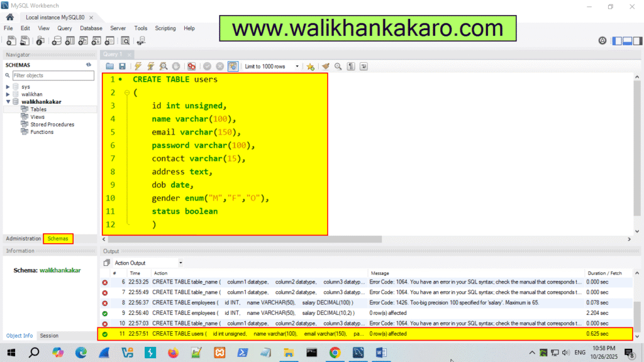Viewport: 644px width, 362px height.
Task: Click the Filter objects search field
Action: pos(53,75)
